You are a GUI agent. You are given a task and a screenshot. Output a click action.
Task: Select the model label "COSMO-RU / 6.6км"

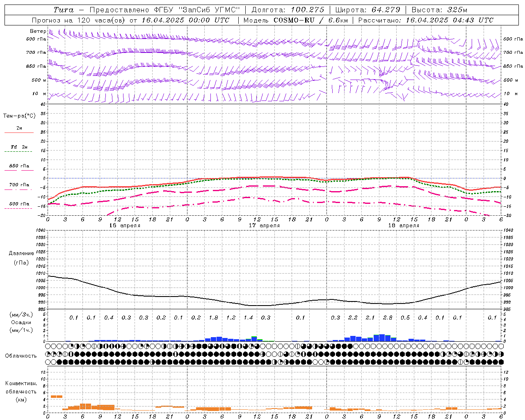click(311, 20)
